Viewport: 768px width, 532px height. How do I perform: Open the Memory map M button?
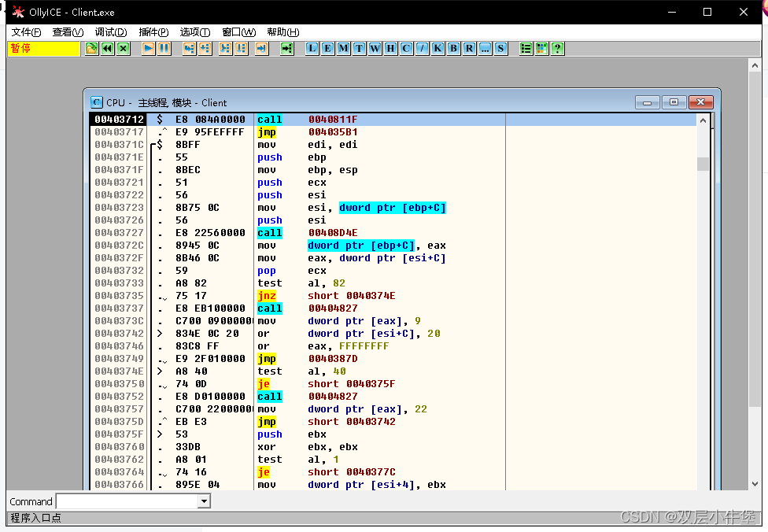pos(343,49)
